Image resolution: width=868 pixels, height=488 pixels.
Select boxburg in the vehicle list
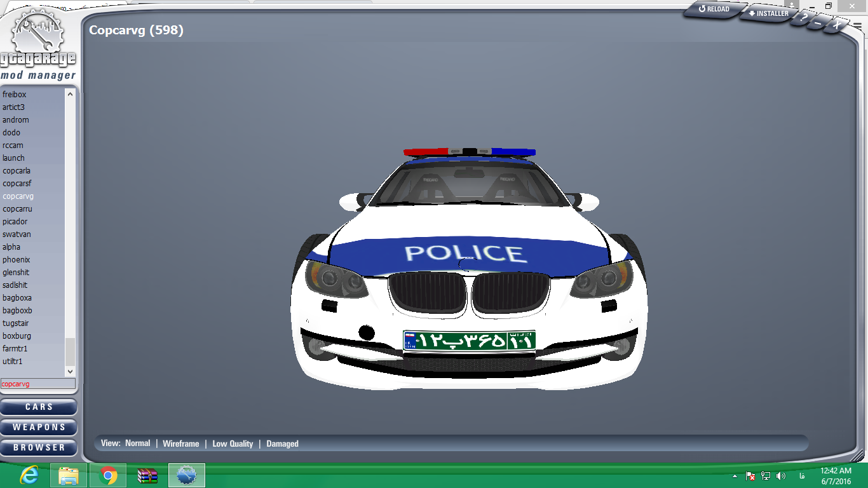[x=32, y=336]
